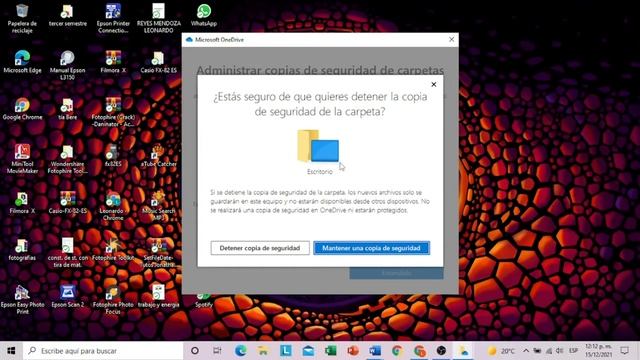Select the Fotophire (Crack) Daninator archive
This screenshot has height=360, width=640.
113,112
